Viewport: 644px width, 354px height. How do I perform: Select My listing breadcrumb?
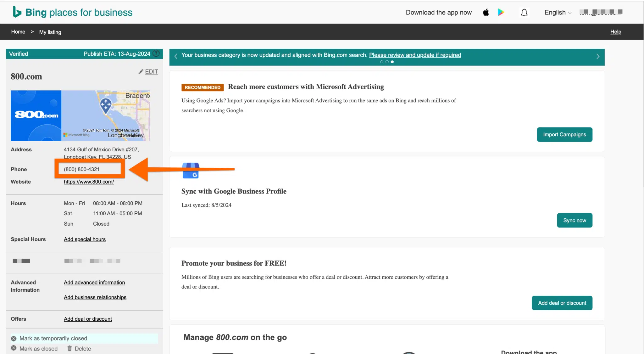pyautogui.click(x=50, y=32)
